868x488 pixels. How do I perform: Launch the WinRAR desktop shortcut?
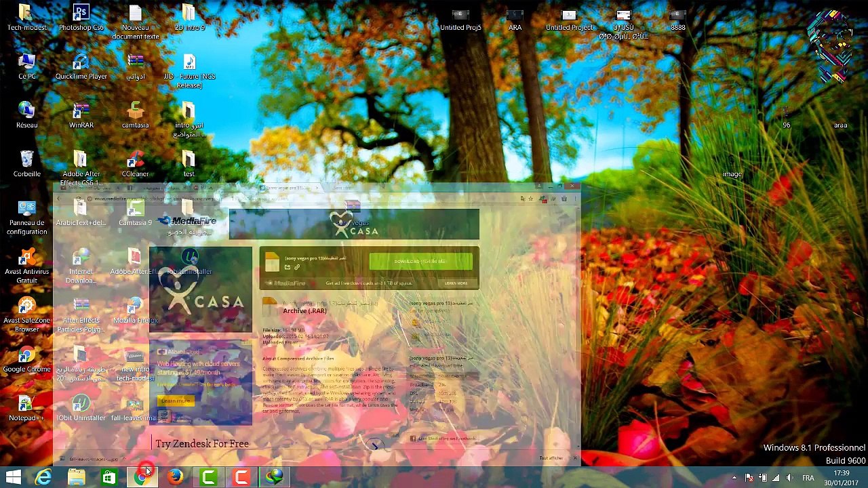pyautogui.click(x=81, y=116)
